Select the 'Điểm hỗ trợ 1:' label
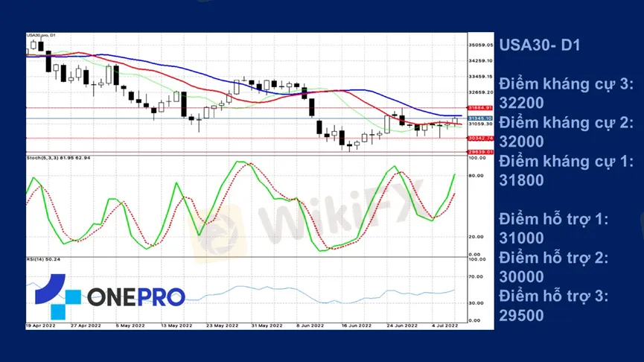The image size is (644, 362). [554, 220]
